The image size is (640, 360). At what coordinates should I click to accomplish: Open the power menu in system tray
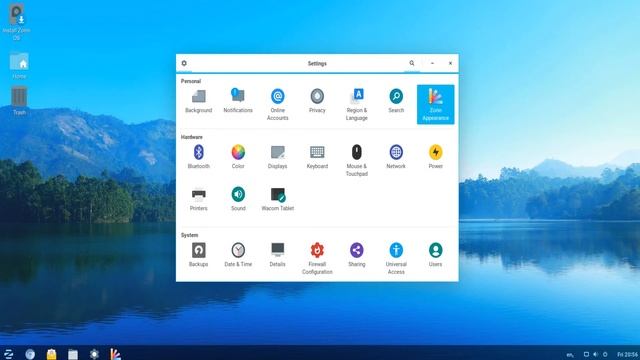pos(605,354)
